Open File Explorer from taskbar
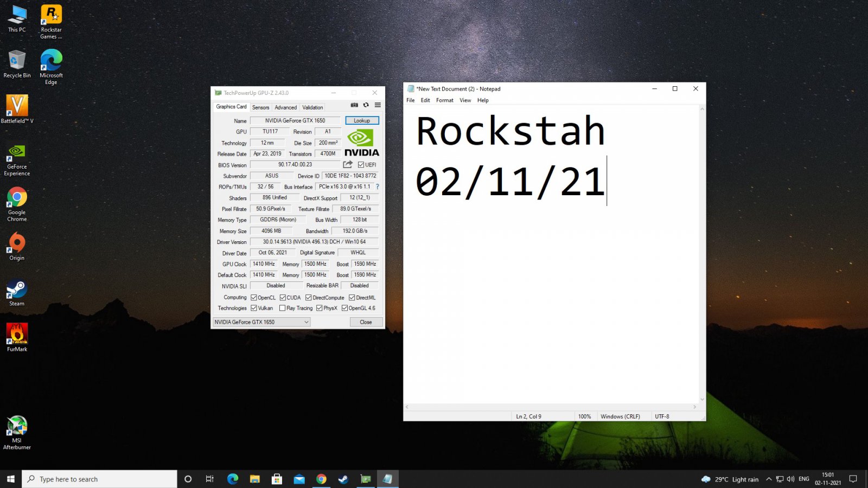Screen dimensions: 868x488 point(255,479)
